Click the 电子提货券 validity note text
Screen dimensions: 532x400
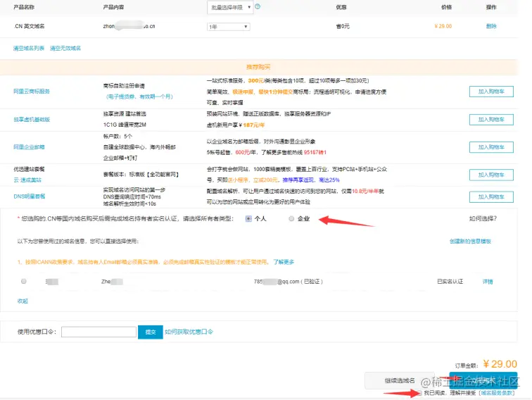click(139, 96)
